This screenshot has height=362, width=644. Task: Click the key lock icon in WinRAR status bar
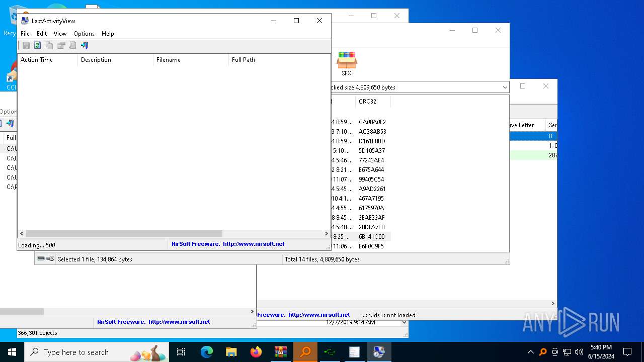point(50,259)
